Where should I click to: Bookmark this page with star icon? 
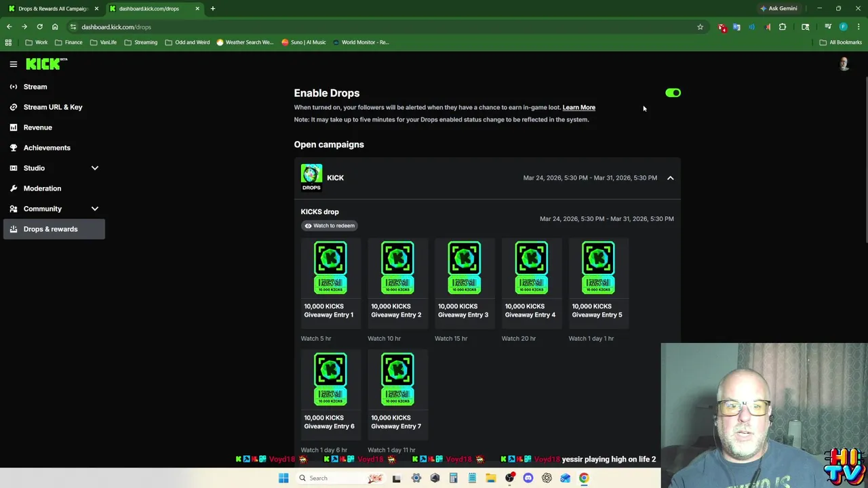(x=700, y=27)
